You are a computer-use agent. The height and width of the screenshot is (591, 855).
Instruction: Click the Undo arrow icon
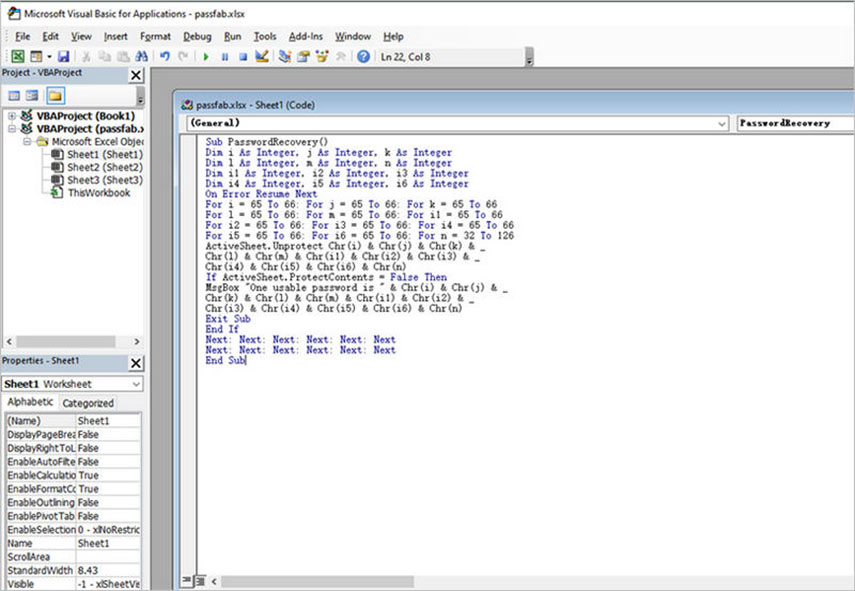click(165, 57)
